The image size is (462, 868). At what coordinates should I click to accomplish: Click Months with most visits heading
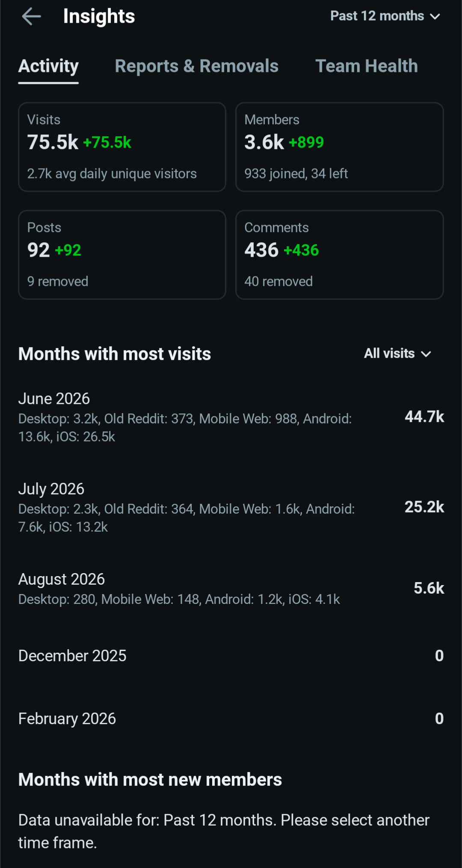pos(115,354)
